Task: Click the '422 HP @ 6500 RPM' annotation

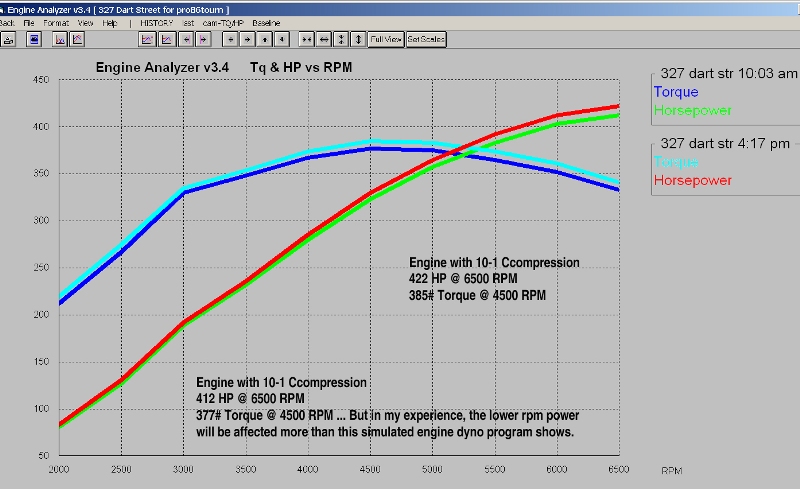Action: click(x=463, y=279)
